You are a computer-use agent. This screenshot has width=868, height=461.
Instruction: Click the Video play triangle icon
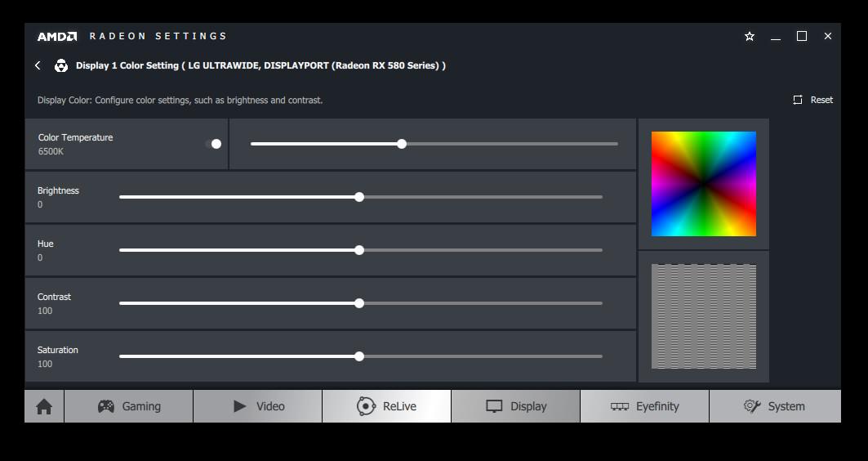(x=240, y=406)
